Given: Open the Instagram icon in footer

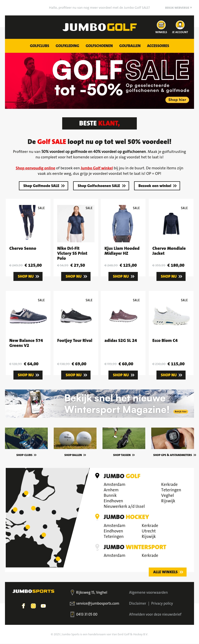Looking at the screenshot, I should 33,606.
